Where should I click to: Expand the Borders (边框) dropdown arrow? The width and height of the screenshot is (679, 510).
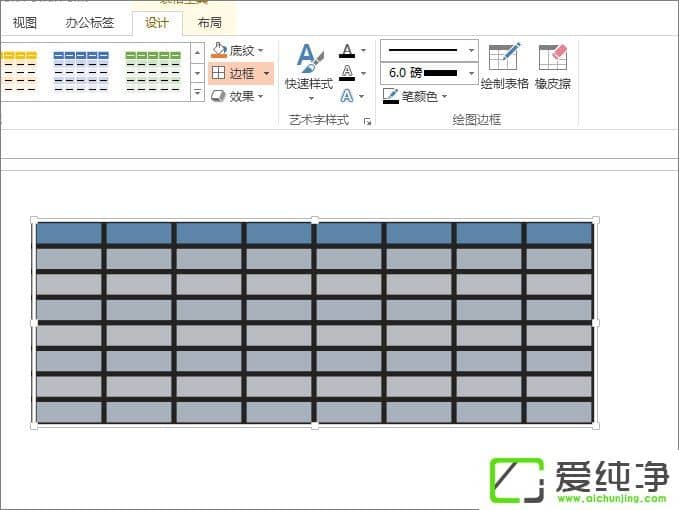(x=266, y=73)
